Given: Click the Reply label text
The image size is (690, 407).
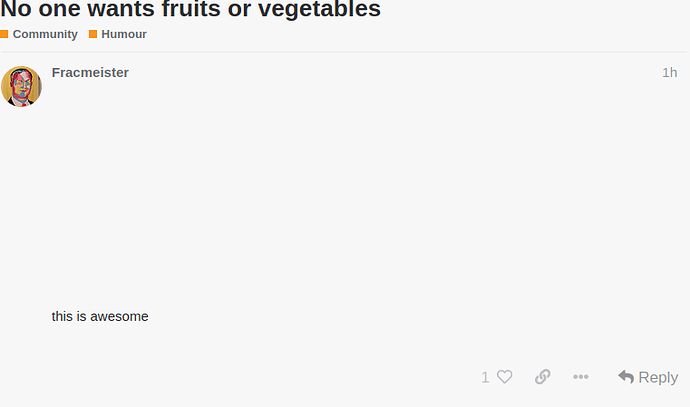Looking at the screenshot, I should 658,377.
